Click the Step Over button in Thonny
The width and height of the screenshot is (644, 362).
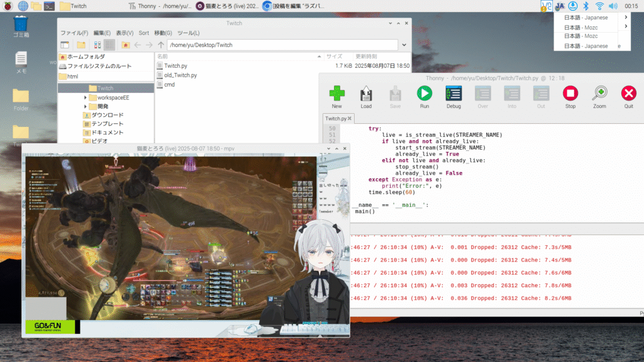tap(482, 97)
